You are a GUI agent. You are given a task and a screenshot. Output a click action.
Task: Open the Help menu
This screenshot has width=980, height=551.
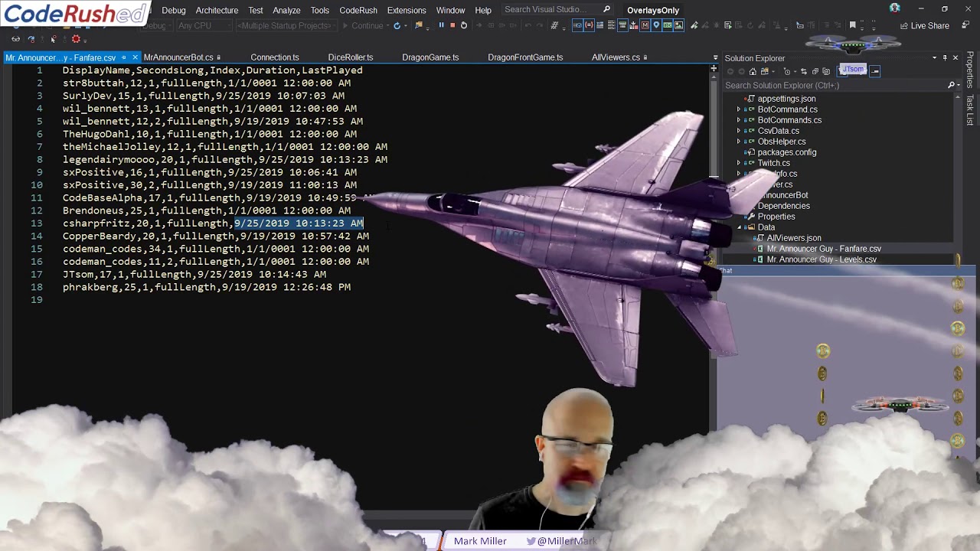(483, 10)
